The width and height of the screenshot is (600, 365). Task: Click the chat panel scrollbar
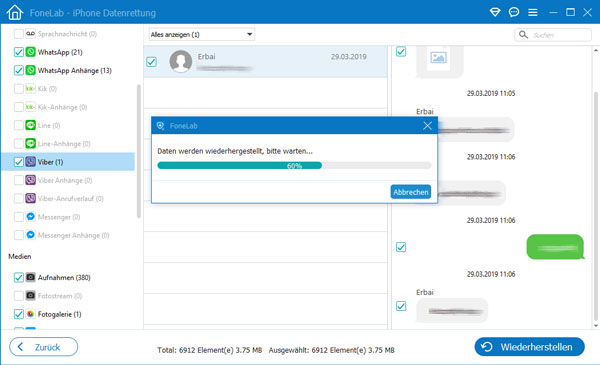pos(596,207)
